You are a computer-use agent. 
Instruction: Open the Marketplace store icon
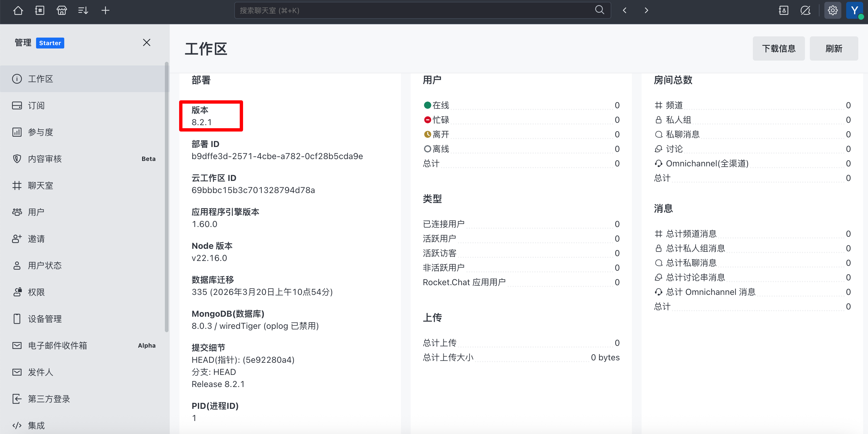click(62, 10)
